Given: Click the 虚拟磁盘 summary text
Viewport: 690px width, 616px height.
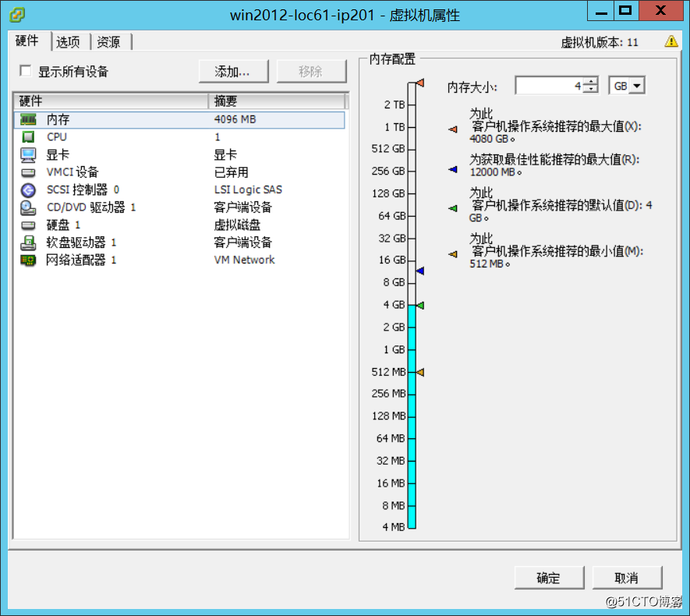Looking at the screenshot, I should coord(237,225).
